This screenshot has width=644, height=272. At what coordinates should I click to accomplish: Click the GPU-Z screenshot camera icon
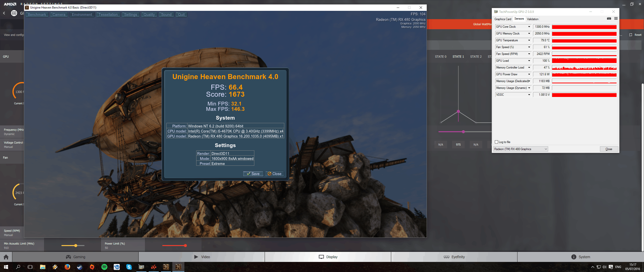tap(609, 19)
